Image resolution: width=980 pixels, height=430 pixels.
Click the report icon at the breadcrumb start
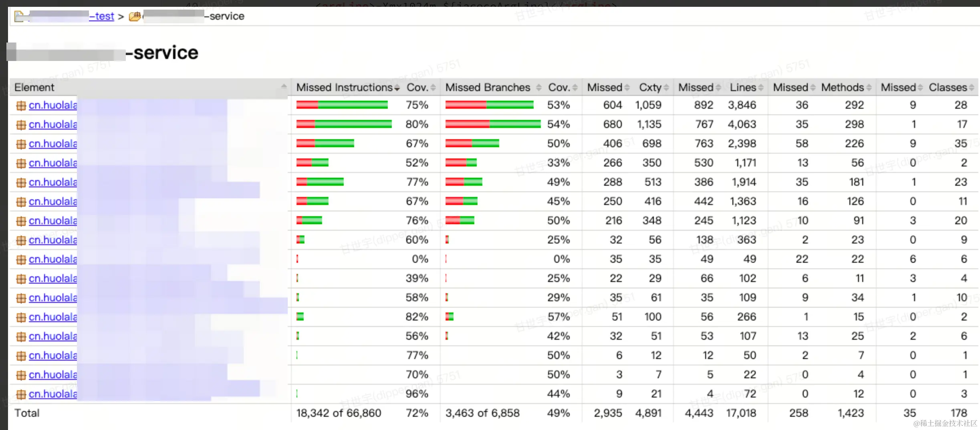(x=19, y=16)
